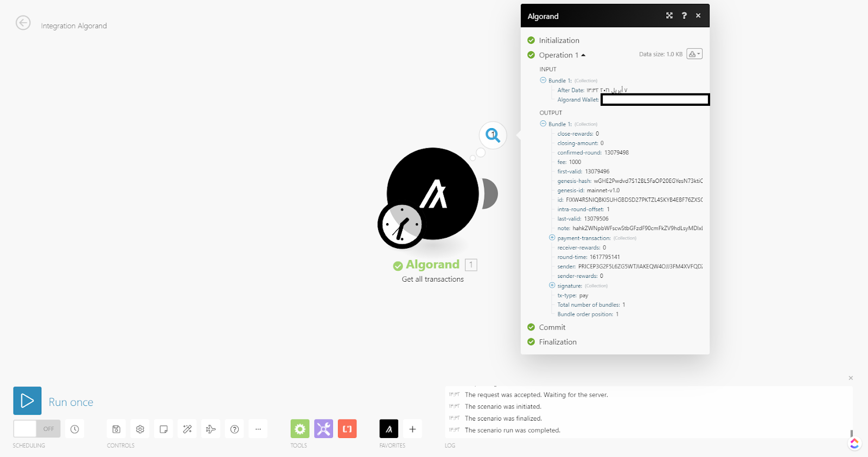The image size is (868, 457).
Task: Click the Algorand Wallet field
Action: (x=655, y=100)
